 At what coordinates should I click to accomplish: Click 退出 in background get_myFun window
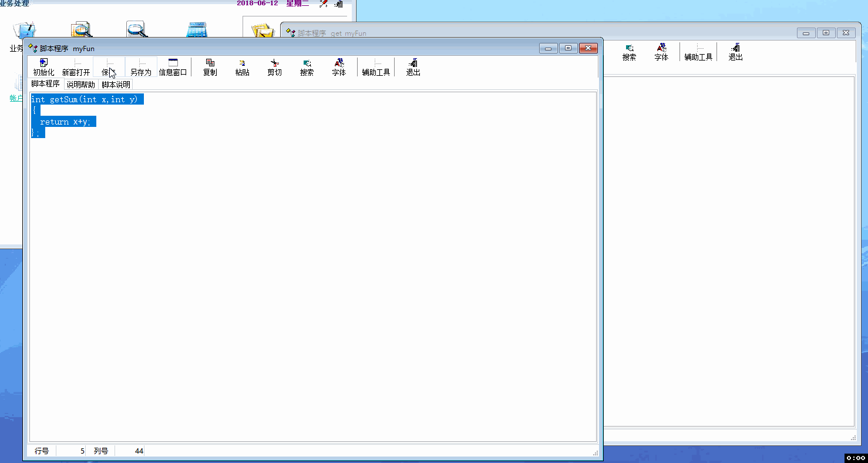tap(735, 52)
